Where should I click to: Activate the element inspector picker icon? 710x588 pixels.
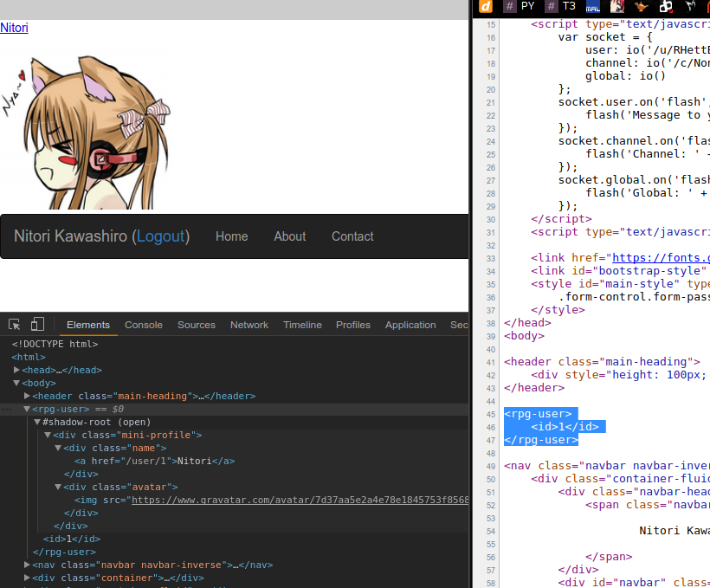click(15, 325)
